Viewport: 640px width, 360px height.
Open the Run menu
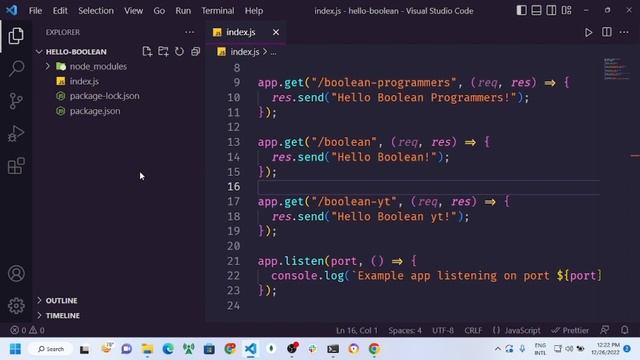pos(183,11)
